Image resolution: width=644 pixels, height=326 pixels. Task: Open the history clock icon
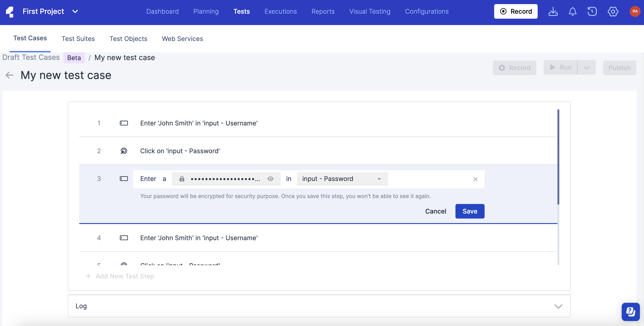point(592,12)
